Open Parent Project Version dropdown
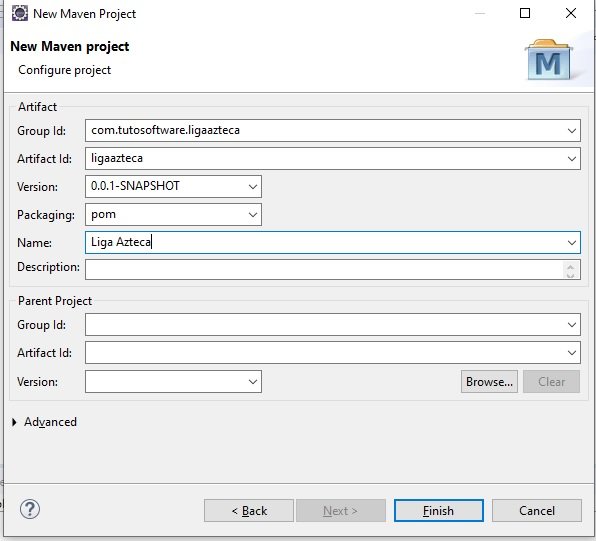The image size is (596, 541). 252,382
